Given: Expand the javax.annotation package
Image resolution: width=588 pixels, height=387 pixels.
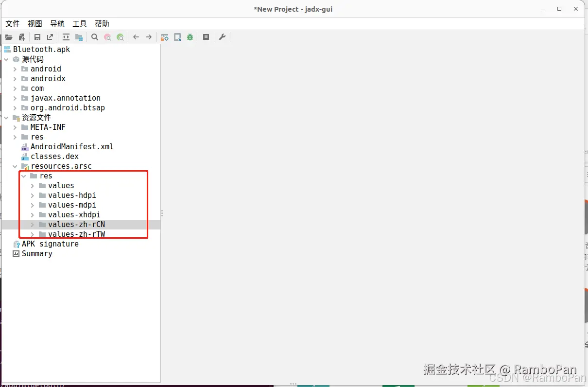Looking at the screenshot, I should coord(15,98).
